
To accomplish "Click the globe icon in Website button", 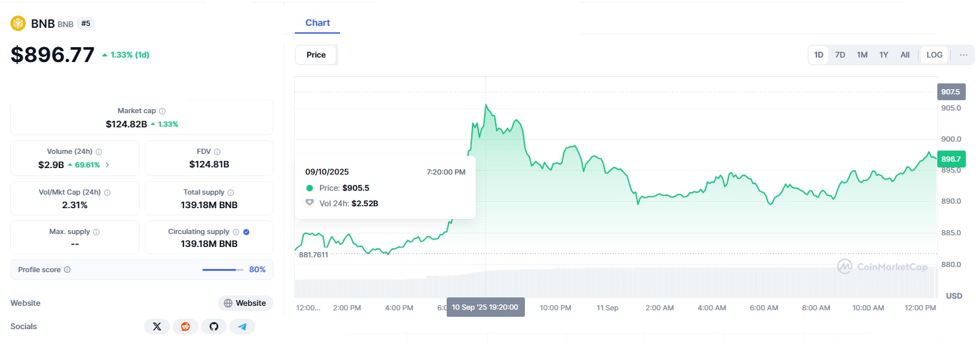I will point(228,303).
